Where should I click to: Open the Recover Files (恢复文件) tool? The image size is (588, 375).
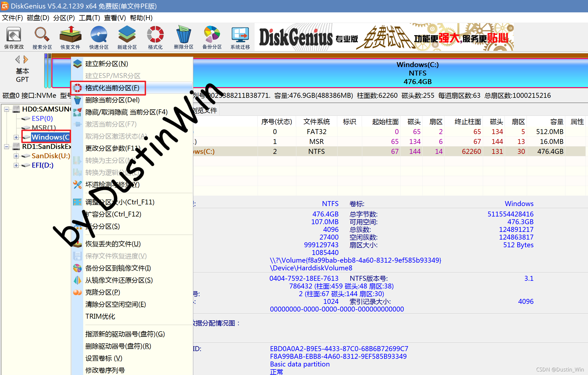[70, 38]
